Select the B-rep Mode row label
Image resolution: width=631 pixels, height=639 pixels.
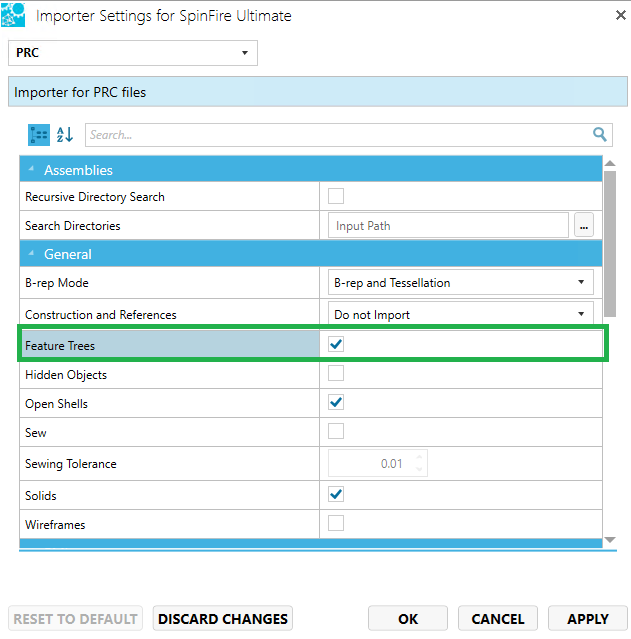pos(57,282)
